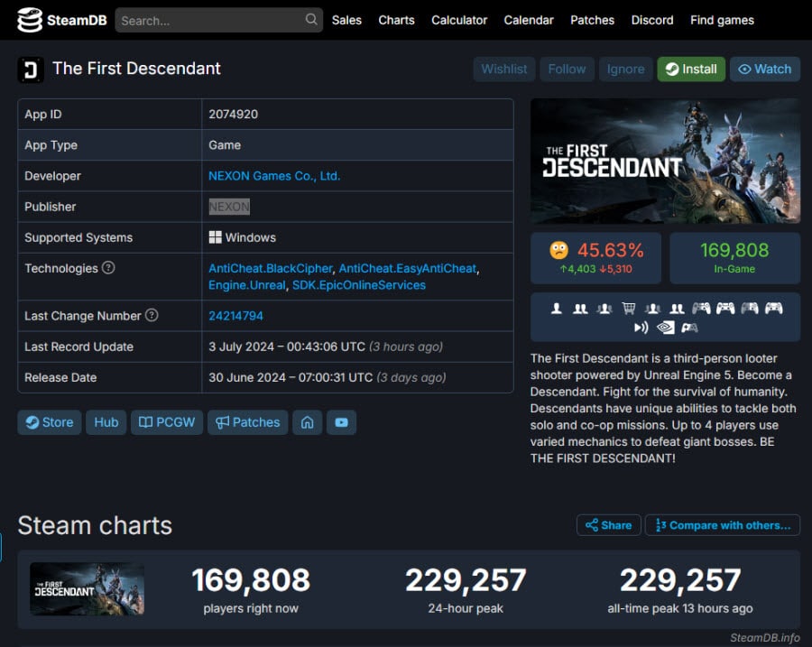
Task: Open Compare with others selector
Action: point(723,525)
